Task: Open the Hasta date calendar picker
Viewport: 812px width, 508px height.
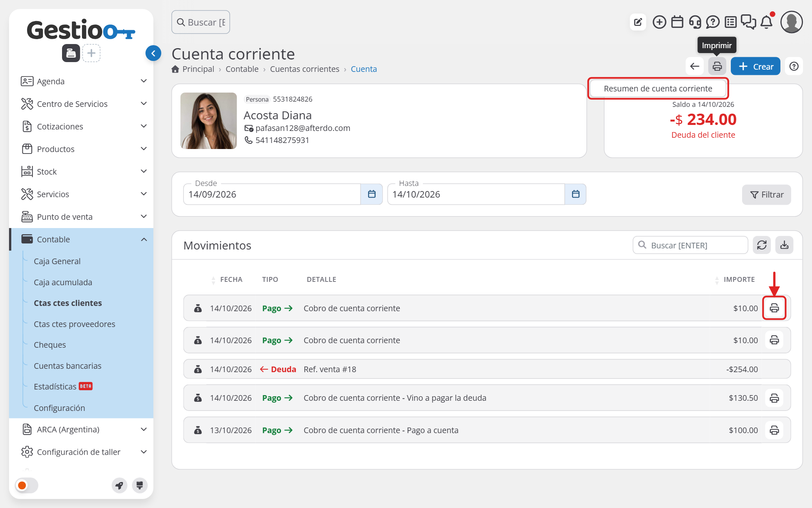Action: pos(576,194)
